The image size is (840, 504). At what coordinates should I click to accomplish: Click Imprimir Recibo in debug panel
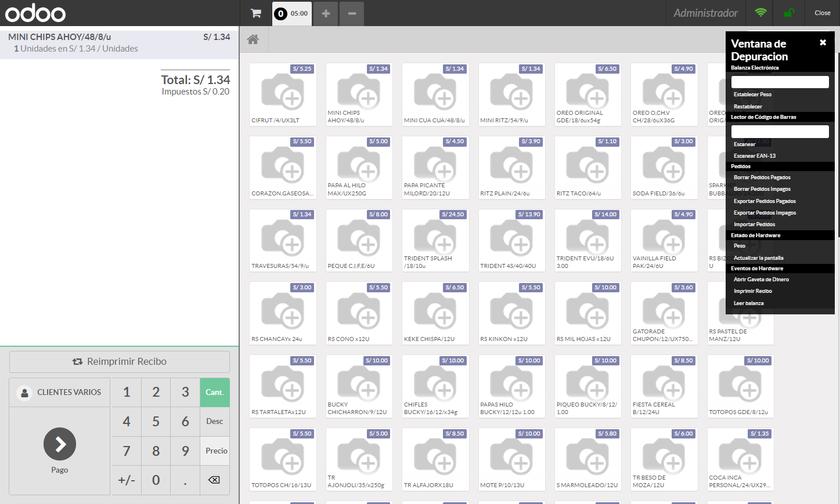(752, 291)
